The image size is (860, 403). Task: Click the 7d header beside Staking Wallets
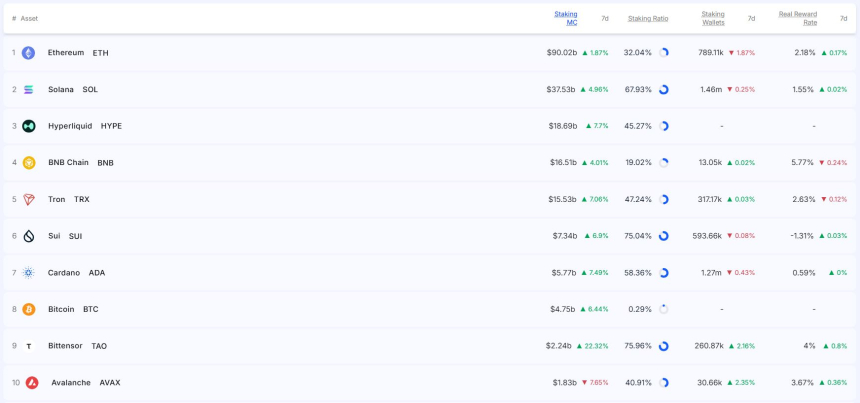click(x=751, y=19)
